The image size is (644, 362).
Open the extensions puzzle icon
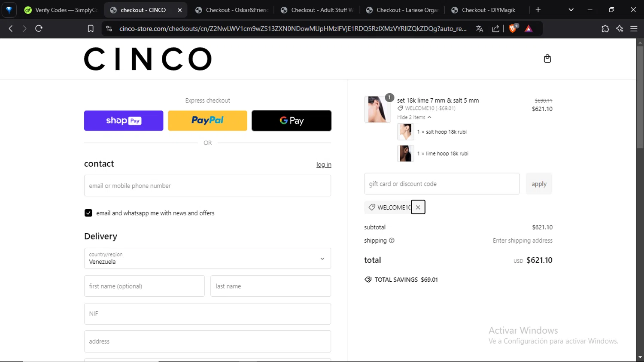pos(605,29)
